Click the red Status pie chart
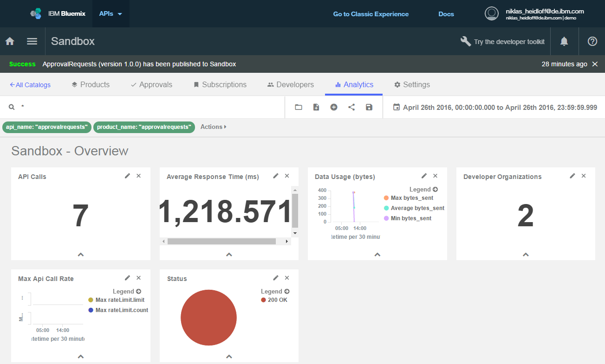605x364 pixels. click(x=208, y=318)
